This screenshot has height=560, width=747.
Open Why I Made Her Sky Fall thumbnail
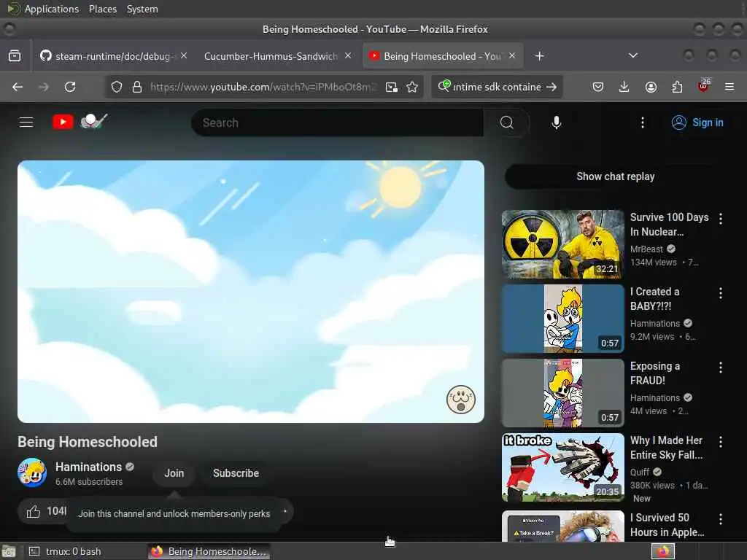point(562,467)
